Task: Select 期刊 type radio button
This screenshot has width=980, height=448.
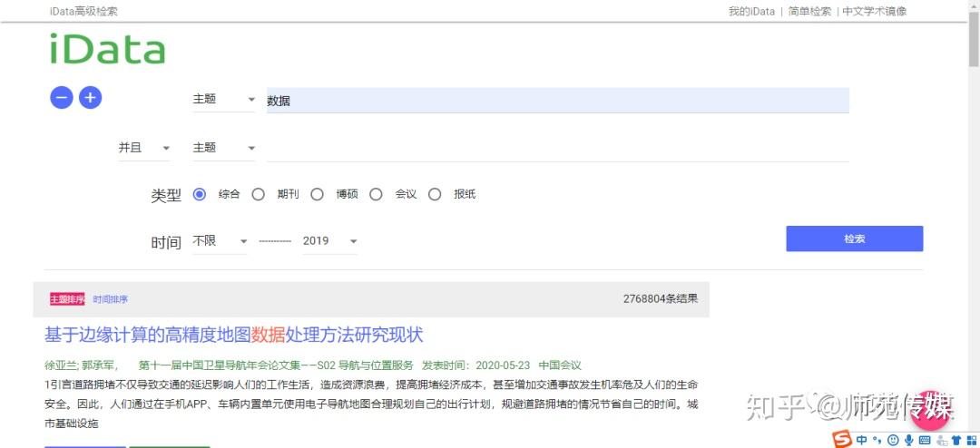Action: pos(258,194)
